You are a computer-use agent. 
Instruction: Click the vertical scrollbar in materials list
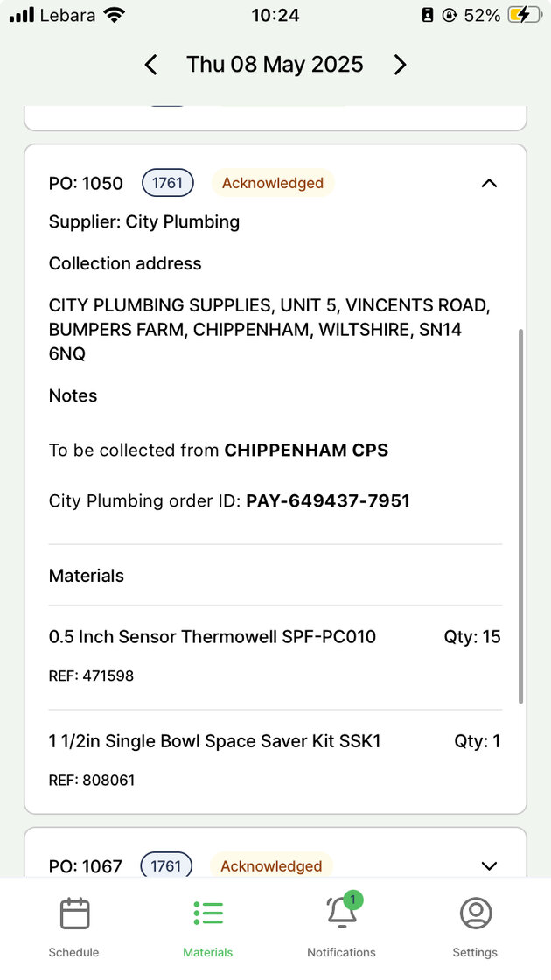click(x=521, y=516)
